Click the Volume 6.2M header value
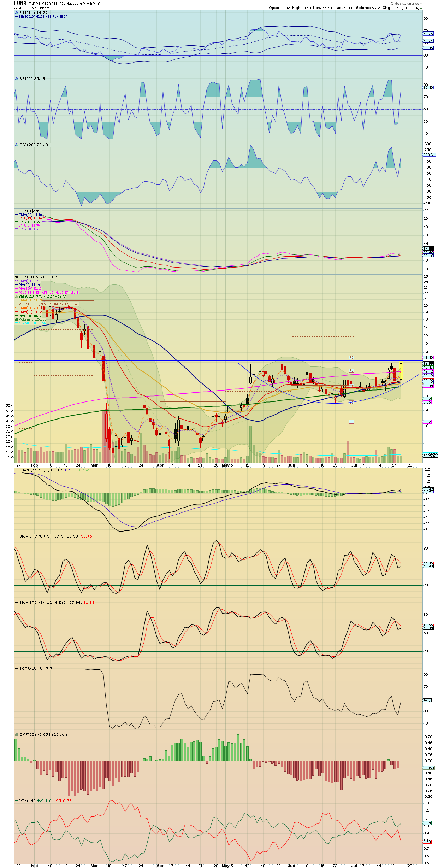The width and height of the screenshot is (438, 868). [368, 8]
